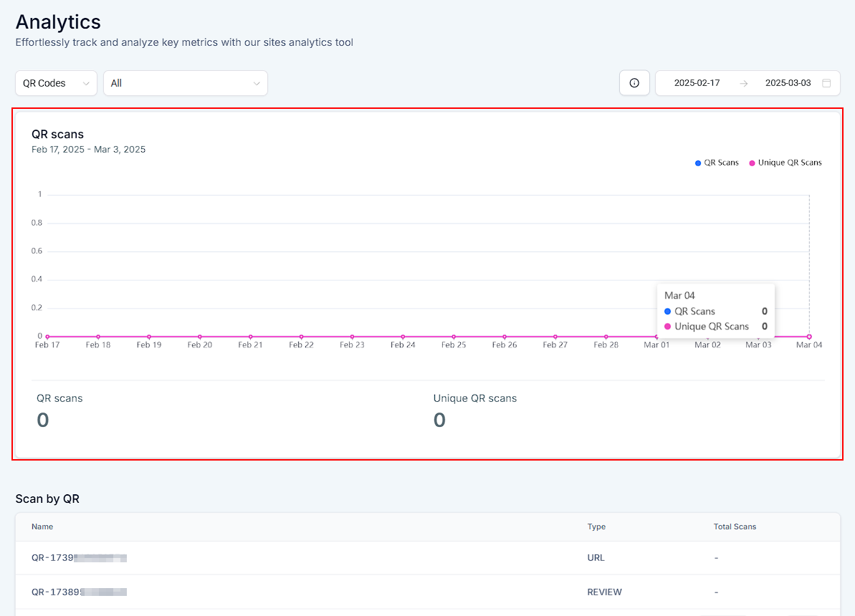Click the Feb 20 data point on chart
The image size is (855, 616).
point(200,337)
